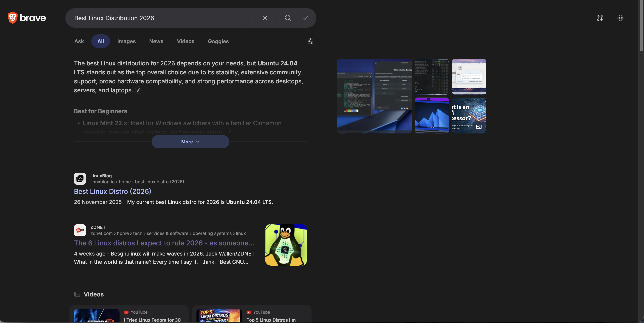Expand the summary with the More button
Viewport: 644px width, 323px height.
pos(190,142)
